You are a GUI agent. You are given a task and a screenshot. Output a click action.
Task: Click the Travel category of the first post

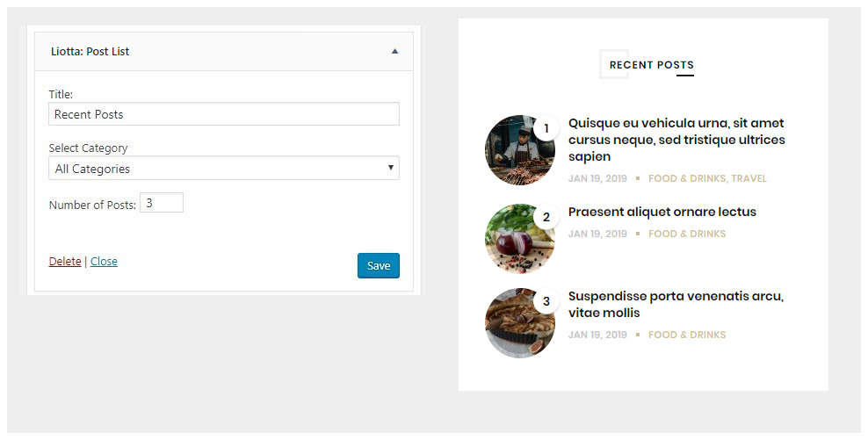click(749, 179)
